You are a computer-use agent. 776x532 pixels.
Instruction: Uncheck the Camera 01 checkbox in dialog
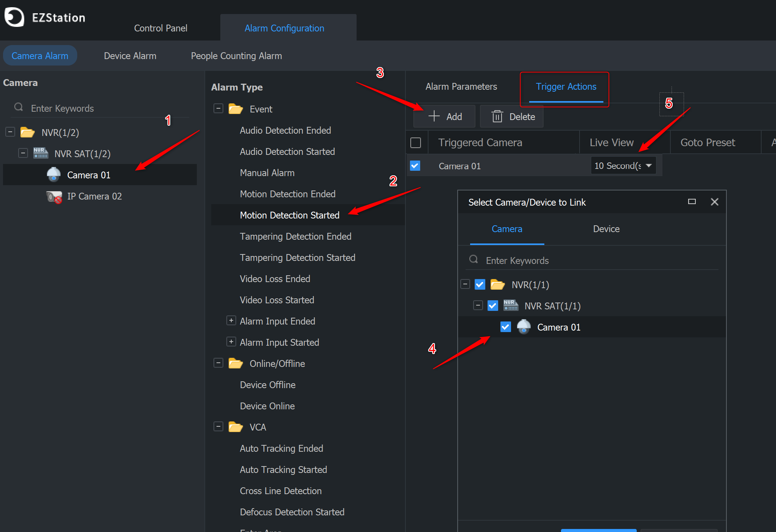(x=506, y=327)
